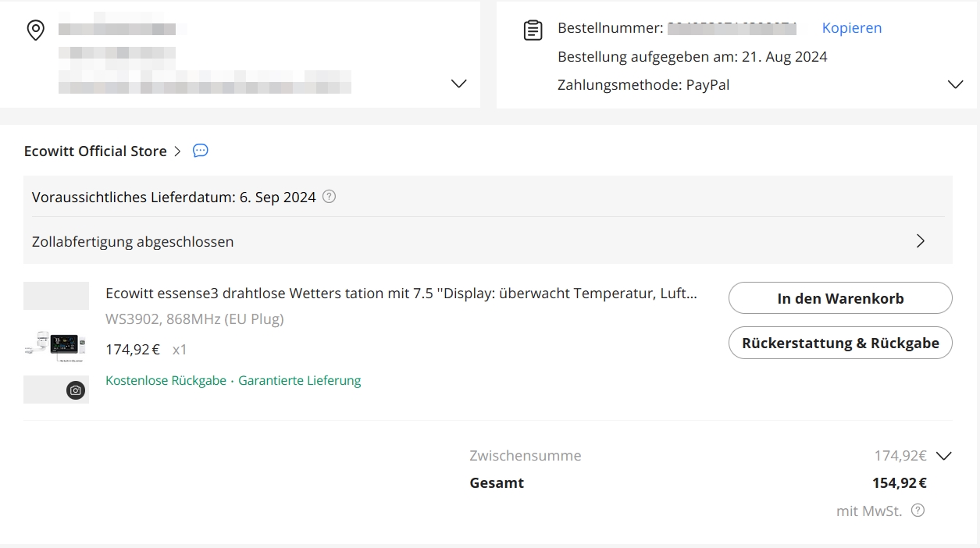Click the Zahlungsmethode: PayPal text

(x=643, y=85)
